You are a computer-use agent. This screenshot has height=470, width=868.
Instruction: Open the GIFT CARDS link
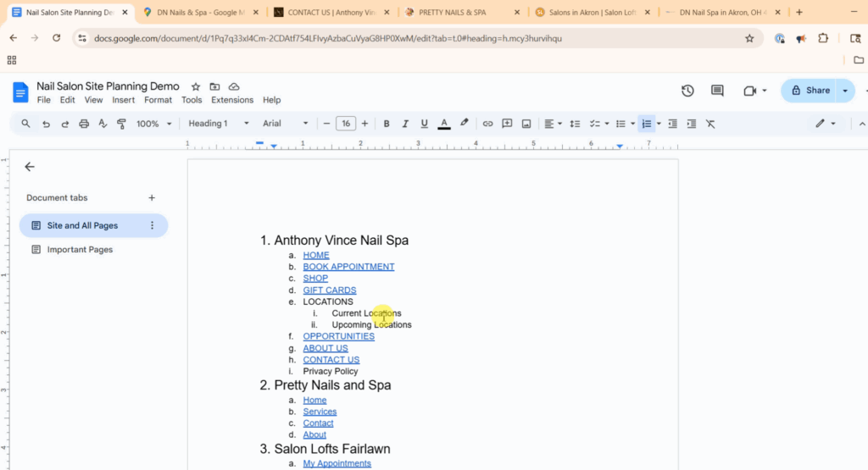[330, 290]
